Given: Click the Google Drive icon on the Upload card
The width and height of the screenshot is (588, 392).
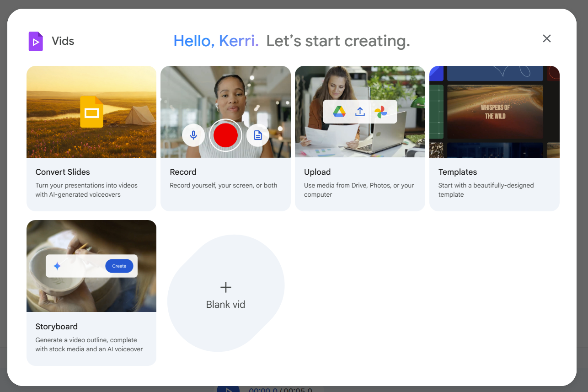Looking at the screenshot, I should click(x=340, y=111).
